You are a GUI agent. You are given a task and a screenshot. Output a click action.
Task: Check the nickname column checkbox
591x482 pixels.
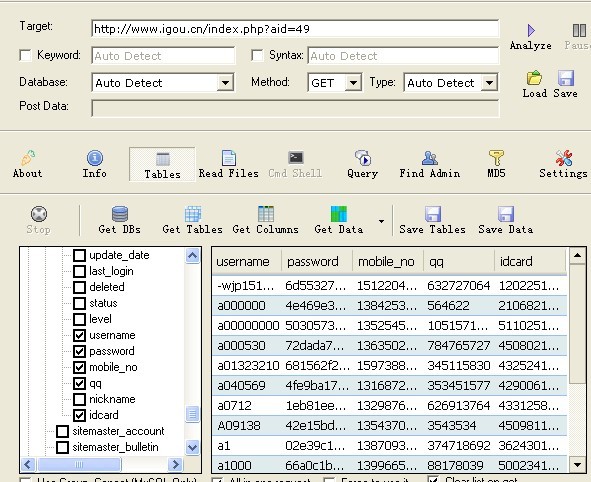[x=79, y=399]
